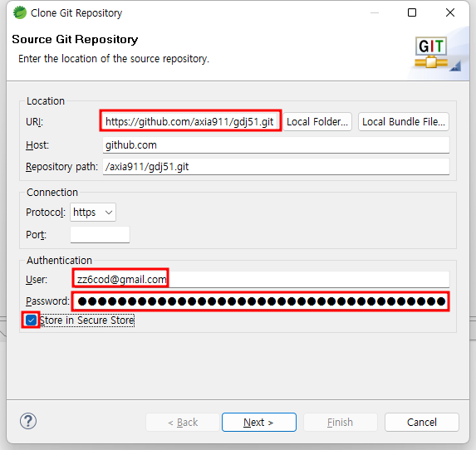Click the Next button
476x450 pixels.
click(259, 422)
